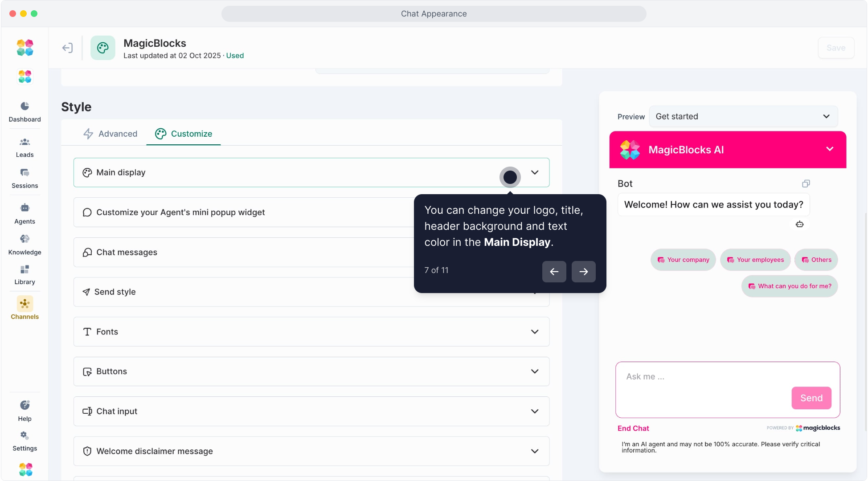
Task: Open Settings from sidebar
Action: tap(25, 440)
